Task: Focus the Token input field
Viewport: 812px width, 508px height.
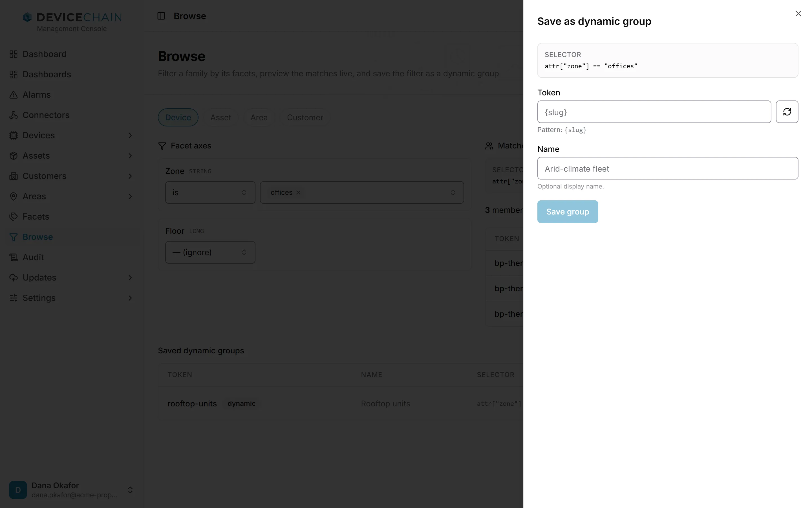Action: tap(654, 112)
